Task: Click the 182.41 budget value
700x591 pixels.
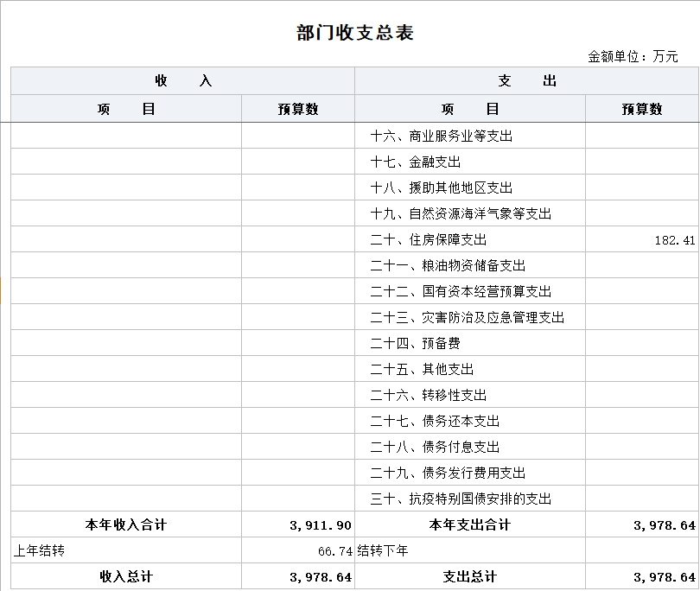Action: click(675, 240)
